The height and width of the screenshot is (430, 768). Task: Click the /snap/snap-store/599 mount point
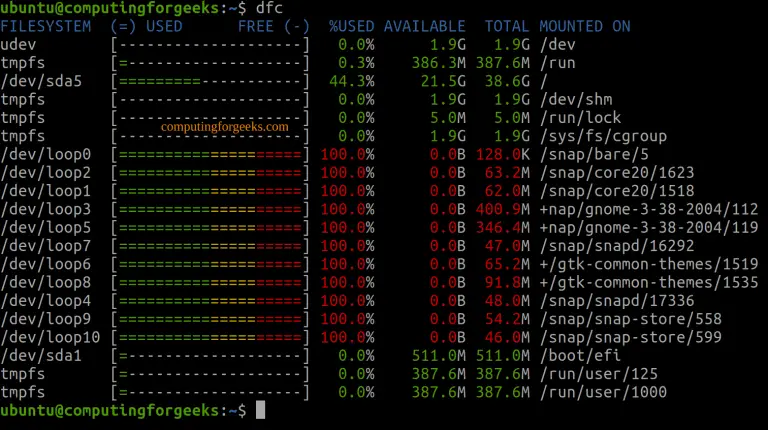pos(631,337)
